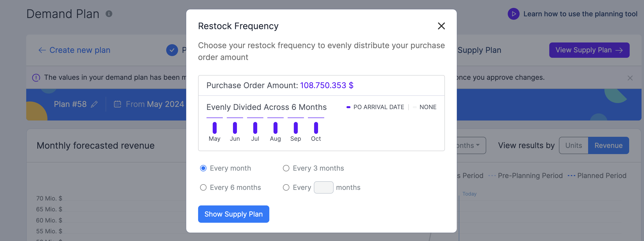This screenshot has width=644, height=241.
Task: Click the back arrow beside Create new plan
Action: coord(42,50)
